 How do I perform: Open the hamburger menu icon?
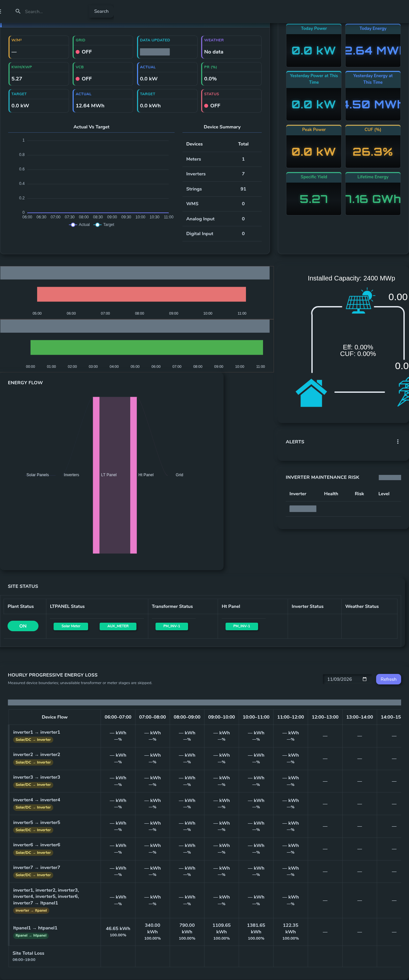coord(1,11)
